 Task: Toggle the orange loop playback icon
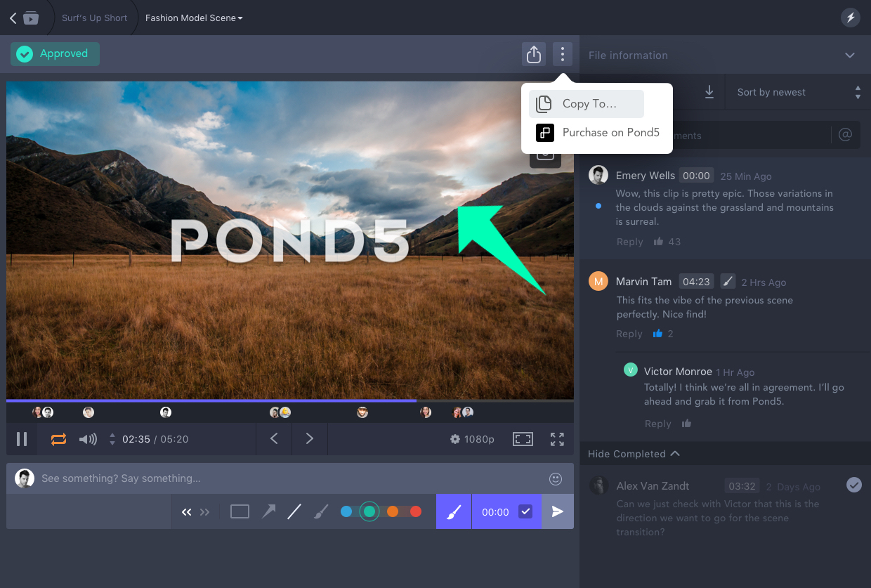point(58,439)
